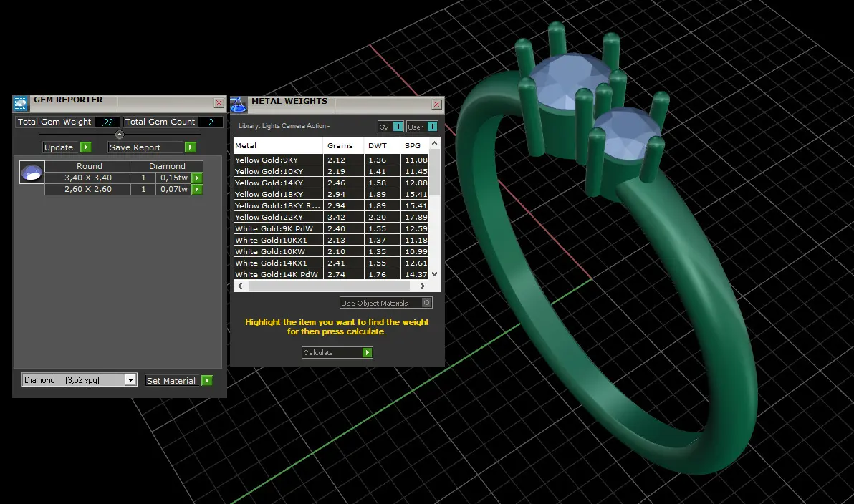
Task: Select the White Gold:10KX1 row
Action: (331, 240)
